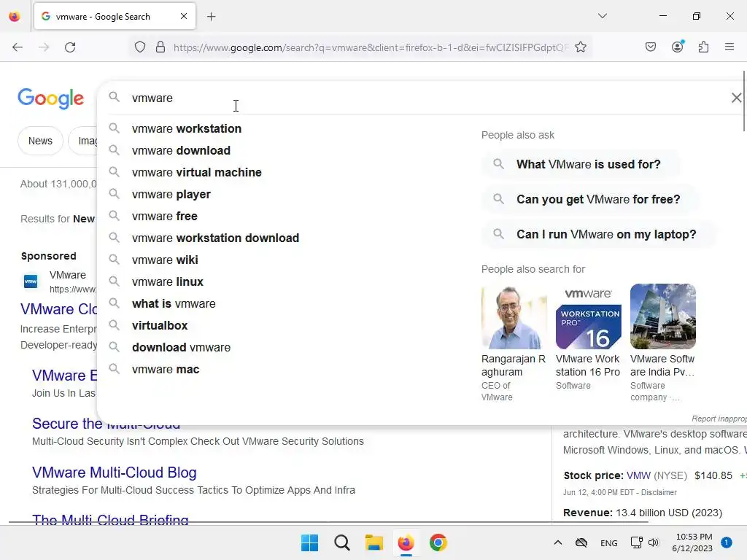The image size is (747, 560).
Task: Choose suggestion vmware workstation download
Action: (x=215, y=238)
